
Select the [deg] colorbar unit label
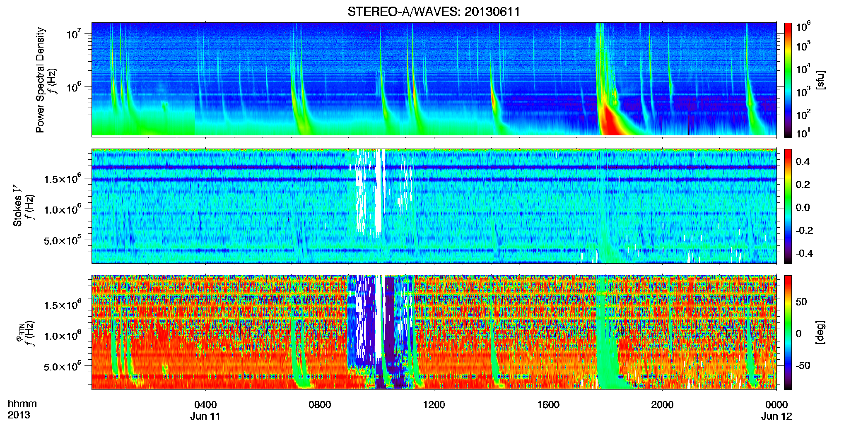820,332
